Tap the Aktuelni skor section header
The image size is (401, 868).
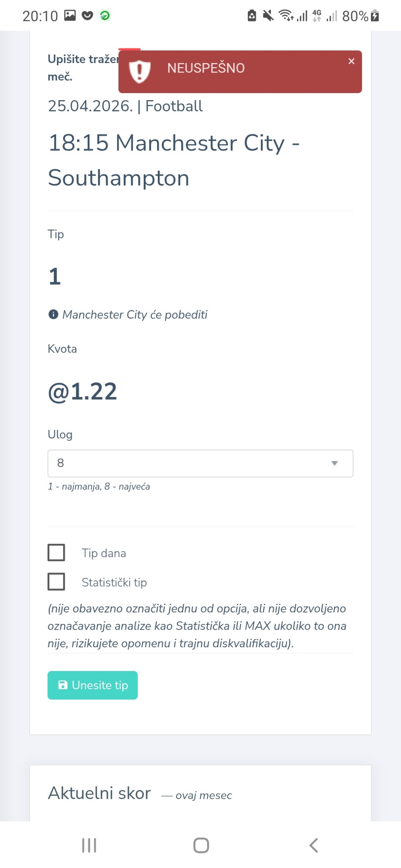[99, 793]
